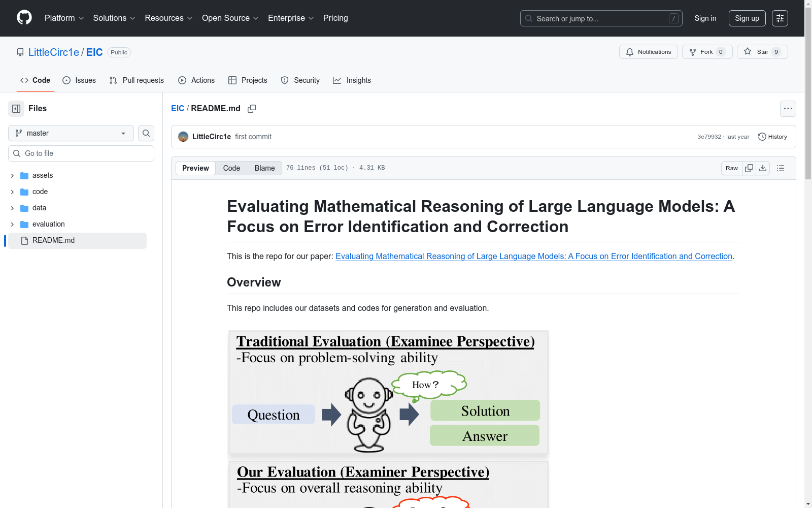The height and width of the screenshot is (508, 812).
Task: Expand the assets folder chevron
Action: point(12,176)
